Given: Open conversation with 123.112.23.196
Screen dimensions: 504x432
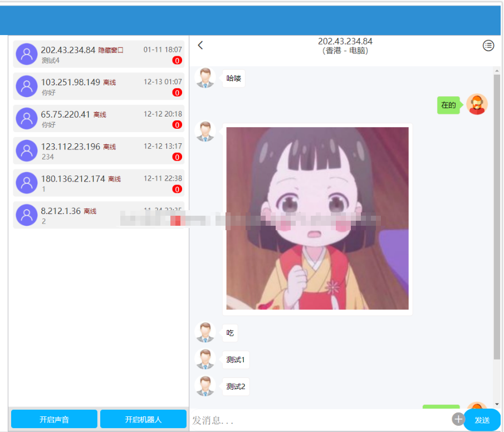Looking at the screenshot, I should pyautogui.click(x=99, y=151).
